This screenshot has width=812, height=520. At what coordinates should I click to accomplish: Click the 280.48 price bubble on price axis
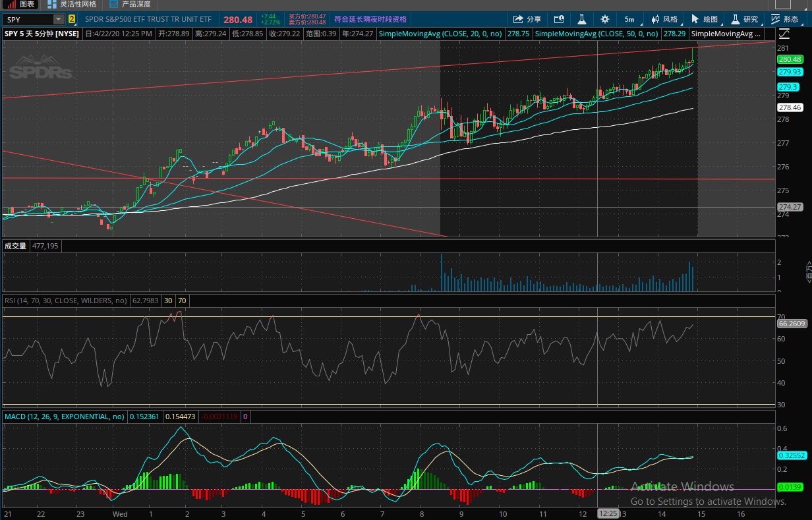[790, 59]
